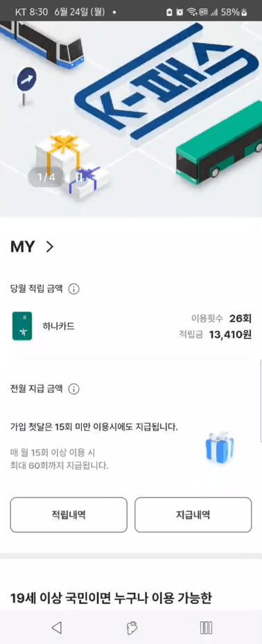Tap the banner pause button beside 1/4
This screenshot has width=262, height=644.
82,177
